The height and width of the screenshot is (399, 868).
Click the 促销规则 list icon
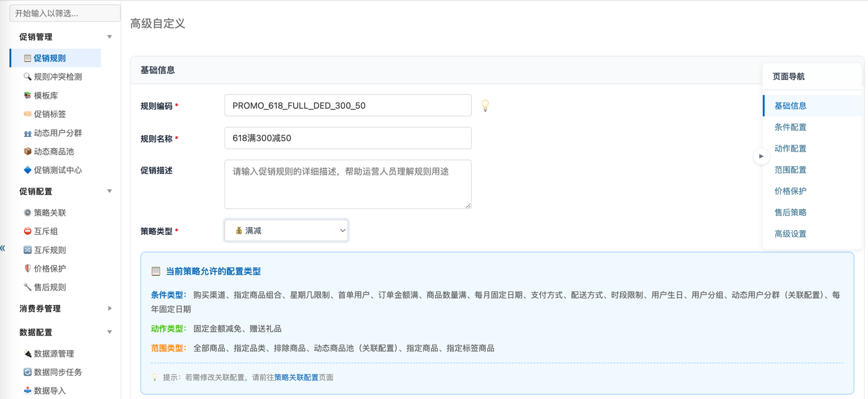pyautogui.click(x=27, y=58)
